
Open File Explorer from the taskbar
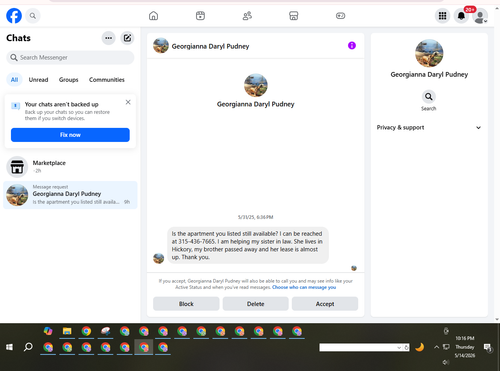point(67,331)
